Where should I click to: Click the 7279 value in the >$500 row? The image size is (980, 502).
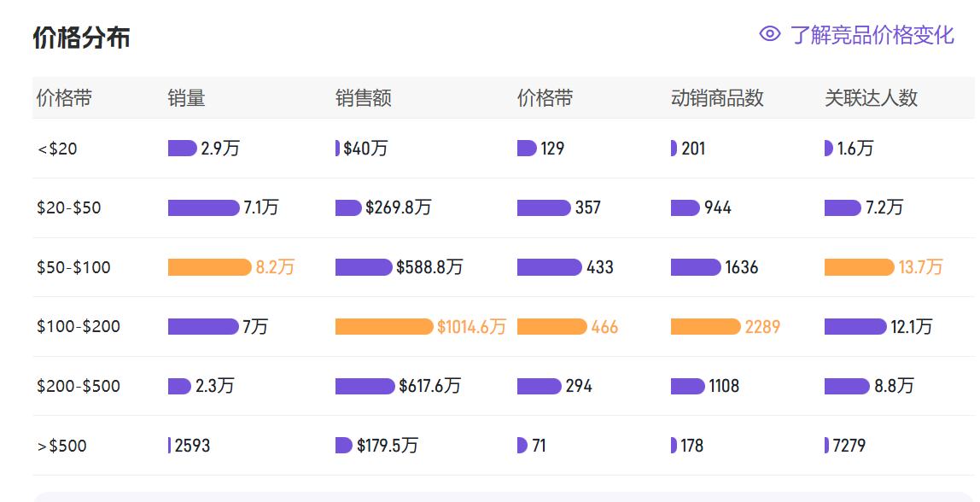[x=849, y=446]
